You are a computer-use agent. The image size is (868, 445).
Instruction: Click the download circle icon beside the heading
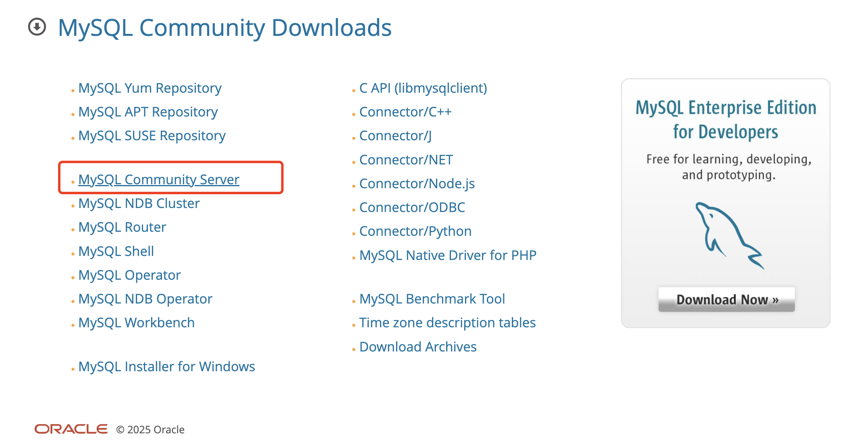tap(37, 27)
